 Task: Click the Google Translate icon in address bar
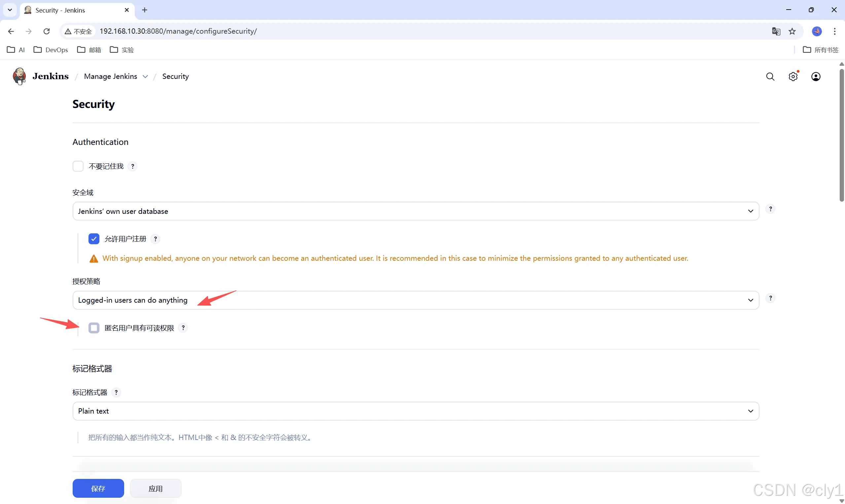(776, 31)
